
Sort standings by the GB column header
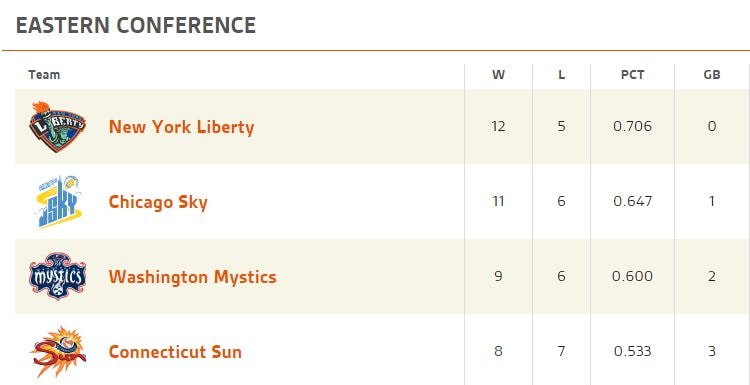712,75
